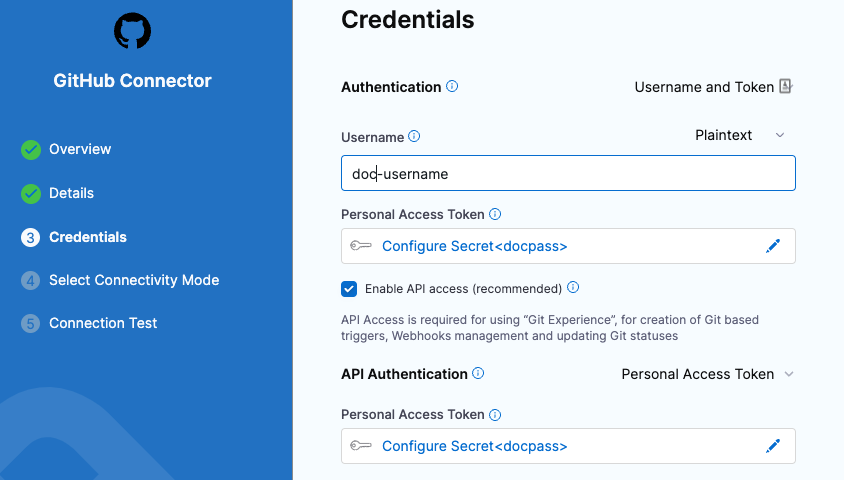Uncheck Enable API access checkbox
844x480 pixels.
349,289
